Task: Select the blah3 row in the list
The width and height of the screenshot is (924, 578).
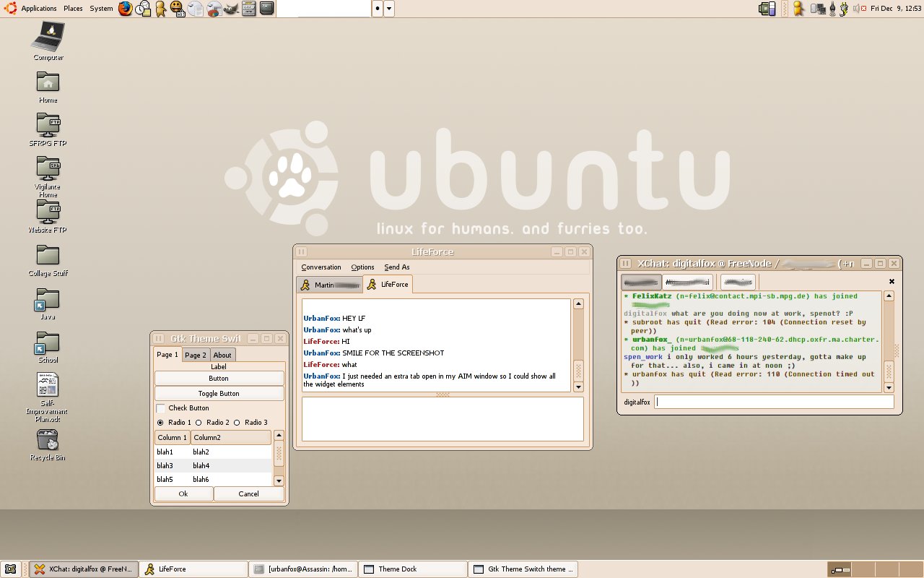Action: click(x=214, y=466)
